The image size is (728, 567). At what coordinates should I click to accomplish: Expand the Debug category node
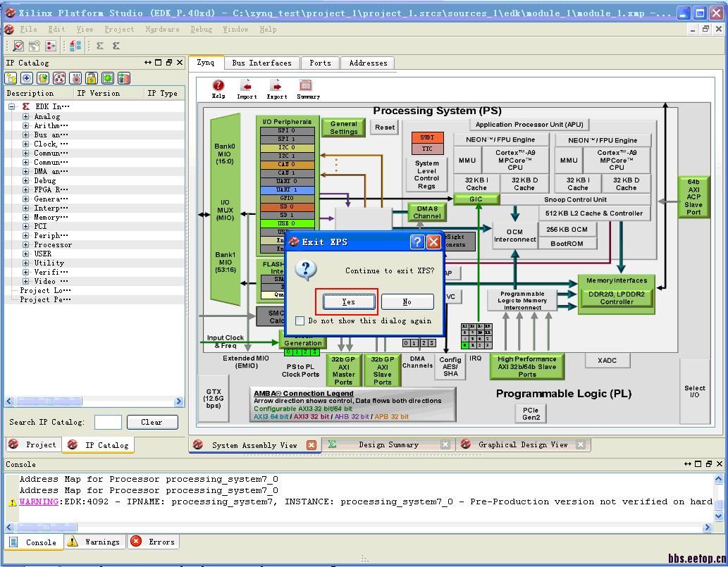pos(25,181)
